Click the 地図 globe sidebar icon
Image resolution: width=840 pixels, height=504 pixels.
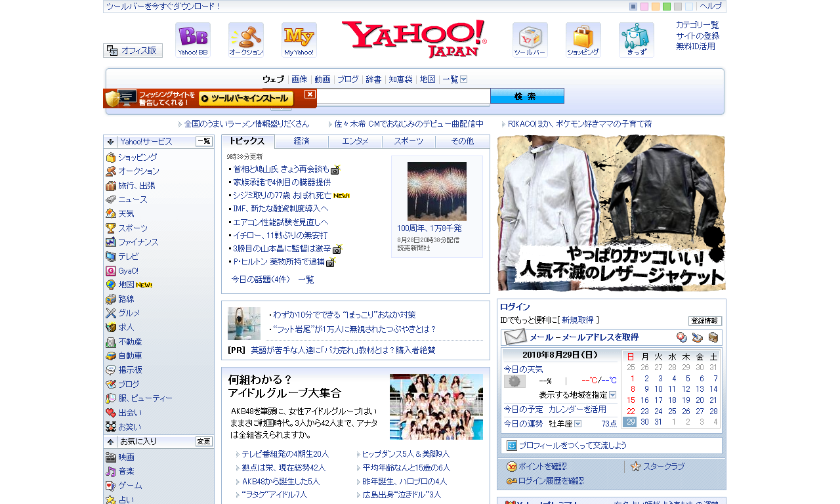111,285
